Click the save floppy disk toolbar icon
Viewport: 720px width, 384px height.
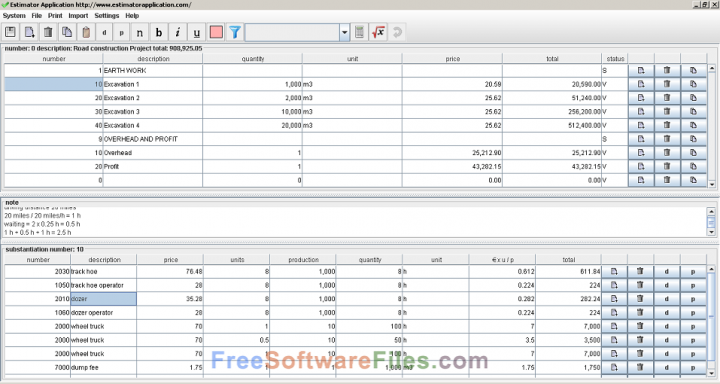[11, 32]
